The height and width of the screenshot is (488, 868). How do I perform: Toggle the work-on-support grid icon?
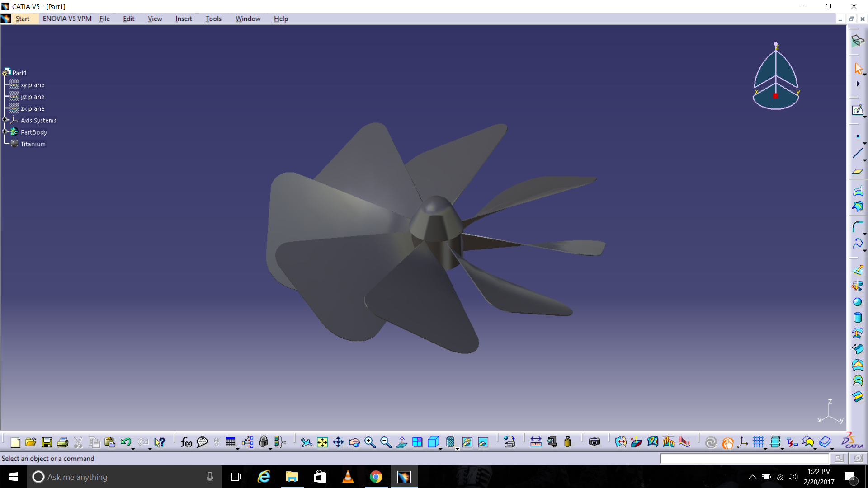[759, 442]
